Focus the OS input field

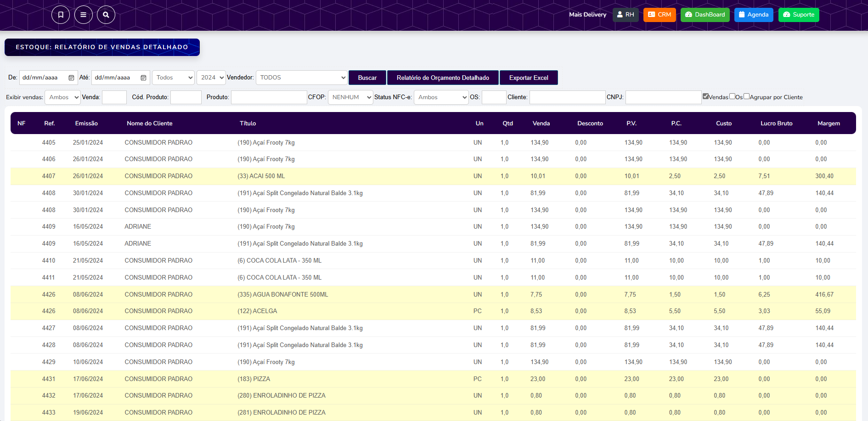coord(494,97)
